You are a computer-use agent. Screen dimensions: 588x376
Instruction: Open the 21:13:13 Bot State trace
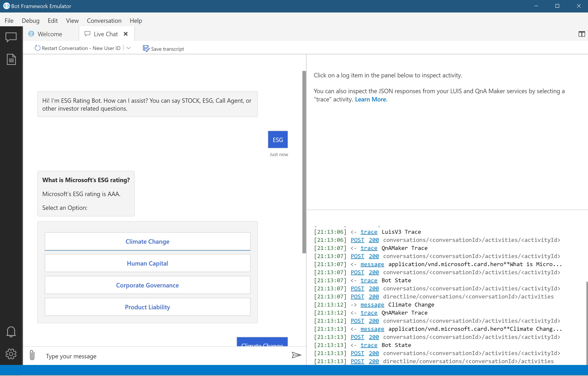369,345
